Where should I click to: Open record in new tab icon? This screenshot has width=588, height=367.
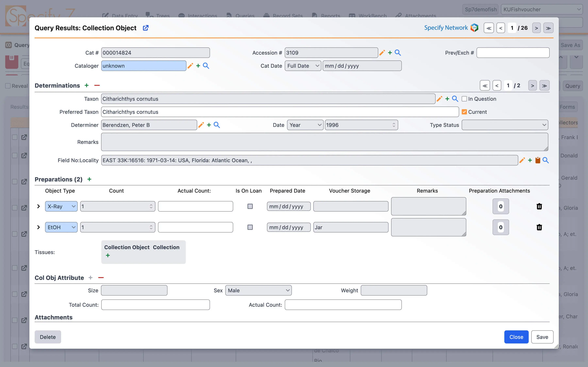[146, 28]
